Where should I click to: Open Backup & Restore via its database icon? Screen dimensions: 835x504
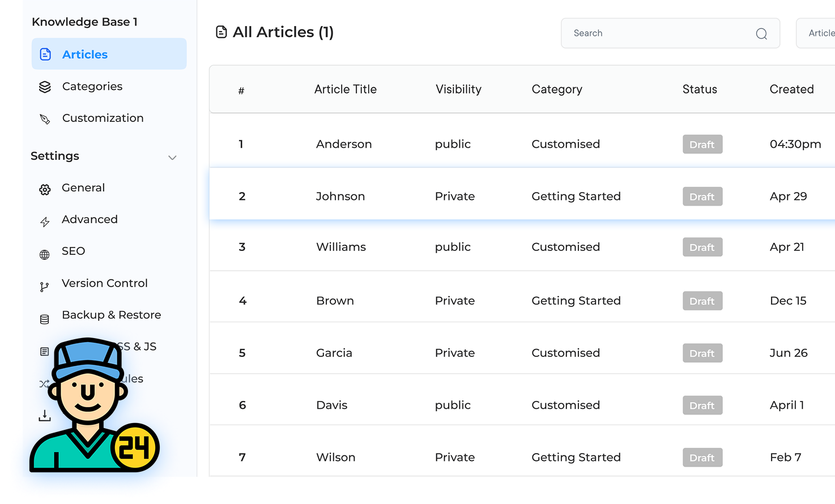(45, 315)
